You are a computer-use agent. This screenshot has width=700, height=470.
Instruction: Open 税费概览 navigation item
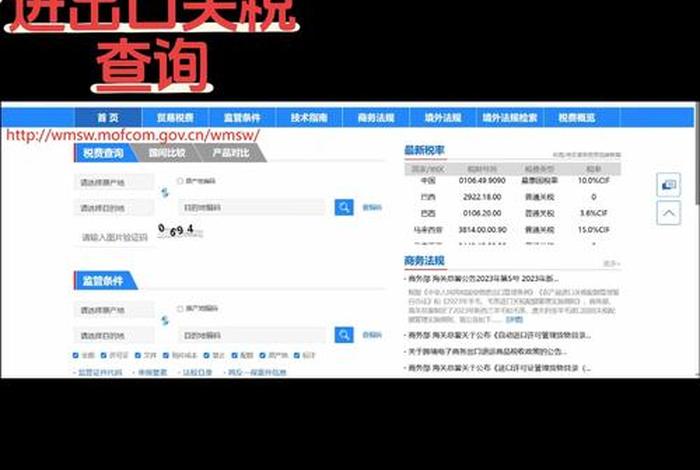[577, 117]
